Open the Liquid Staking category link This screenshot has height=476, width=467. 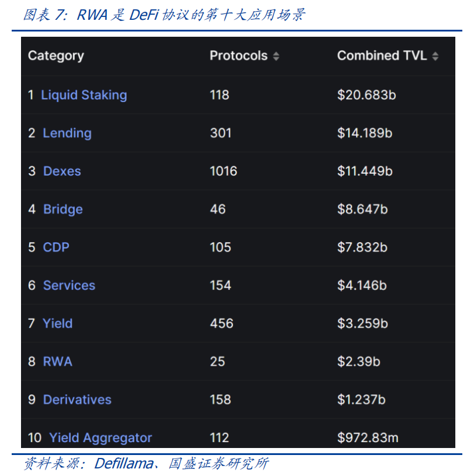84,95
